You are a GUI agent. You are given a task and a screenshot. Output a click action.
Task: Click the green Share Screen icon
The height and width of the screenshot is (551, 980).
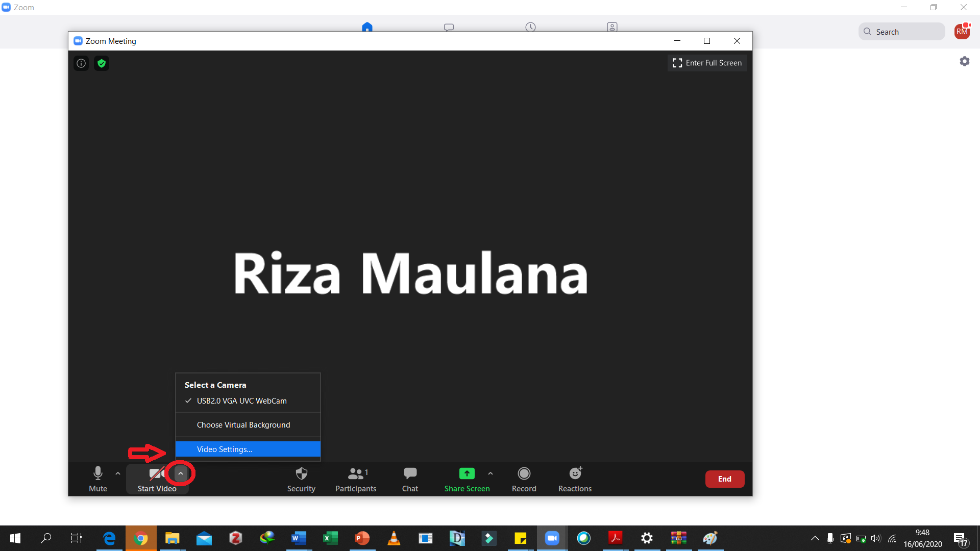coord(467,474)
